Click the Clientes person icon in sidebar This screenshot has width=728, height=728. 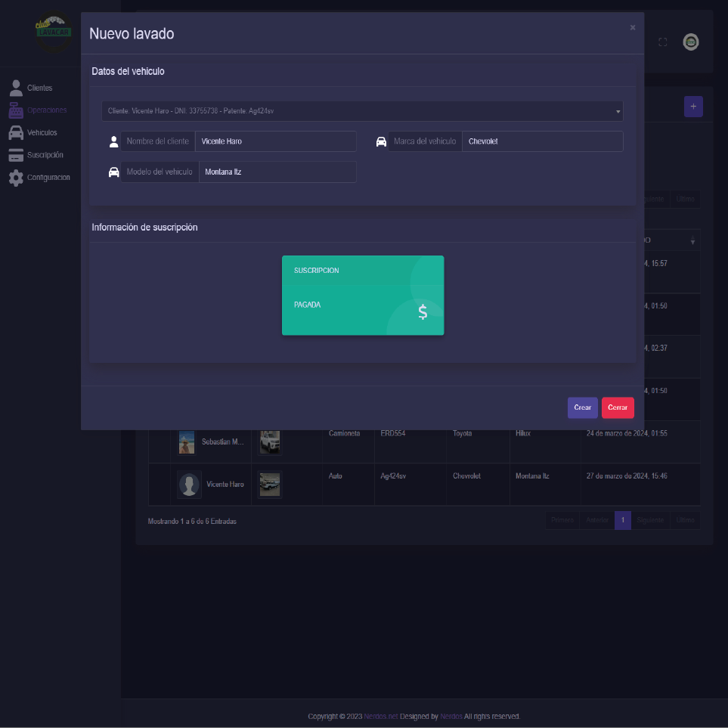[16, 88]
